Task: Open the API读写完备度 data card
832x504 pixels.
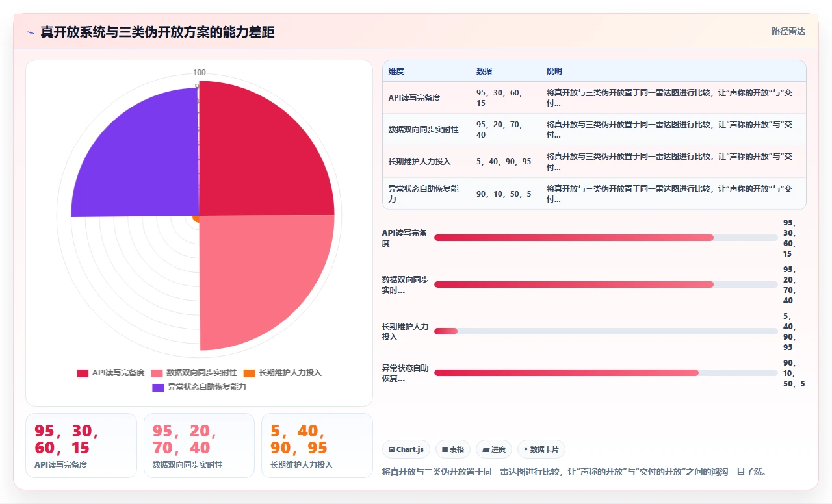Action: coord(81,446)
